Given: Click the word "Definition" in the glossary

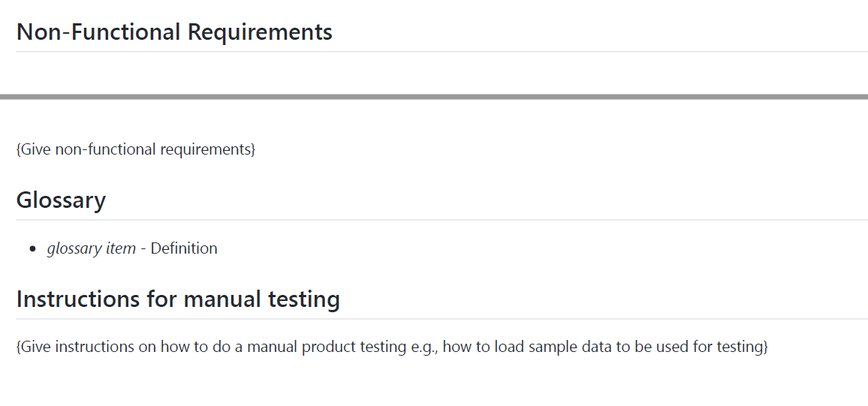Looking at the screenshot, I should [x=184, y=248].
